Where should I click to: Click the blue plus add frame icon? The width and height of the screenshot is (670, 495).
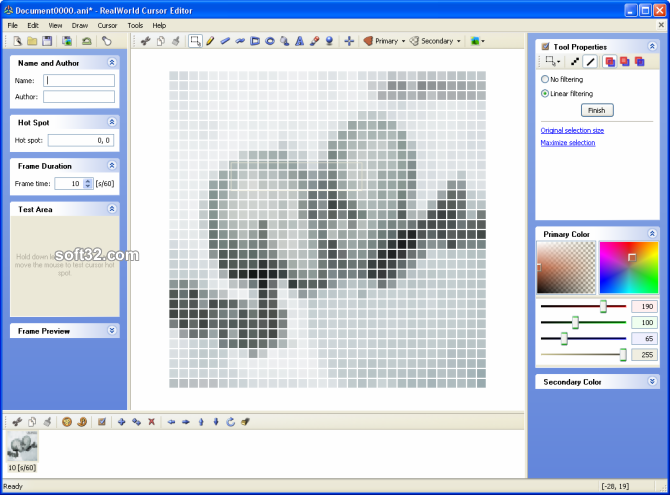pyautogui.click(x=122, y=422)
